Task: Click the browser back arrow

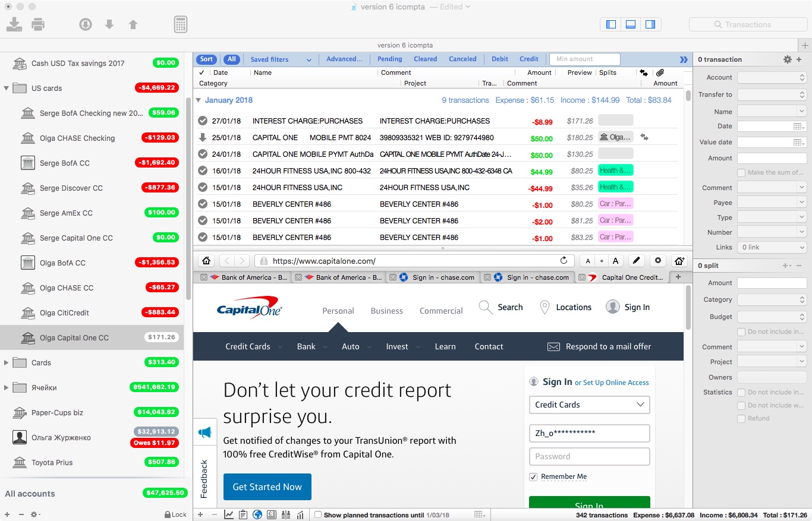Action: click(x=227, y=261)
